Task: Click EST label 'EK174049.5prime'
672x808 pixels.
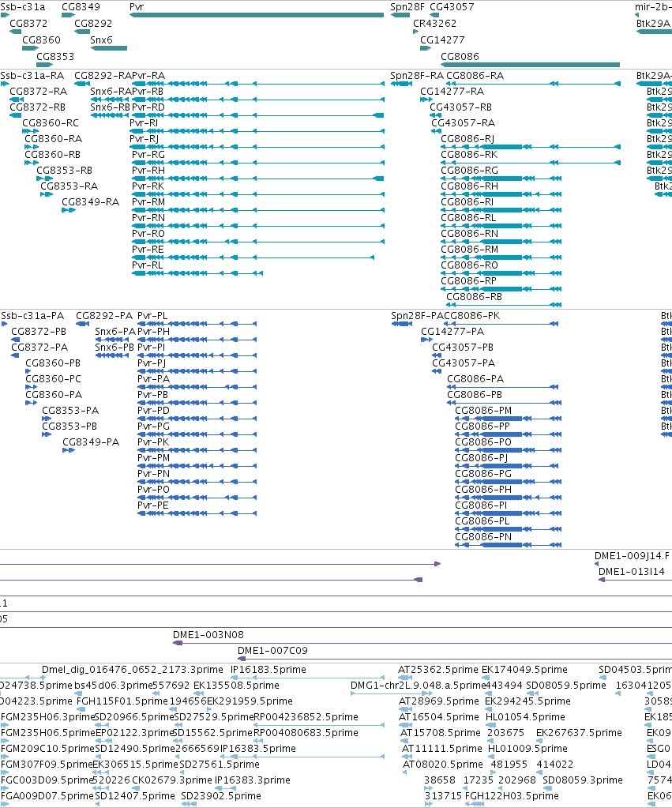Action: click(524, 670)
